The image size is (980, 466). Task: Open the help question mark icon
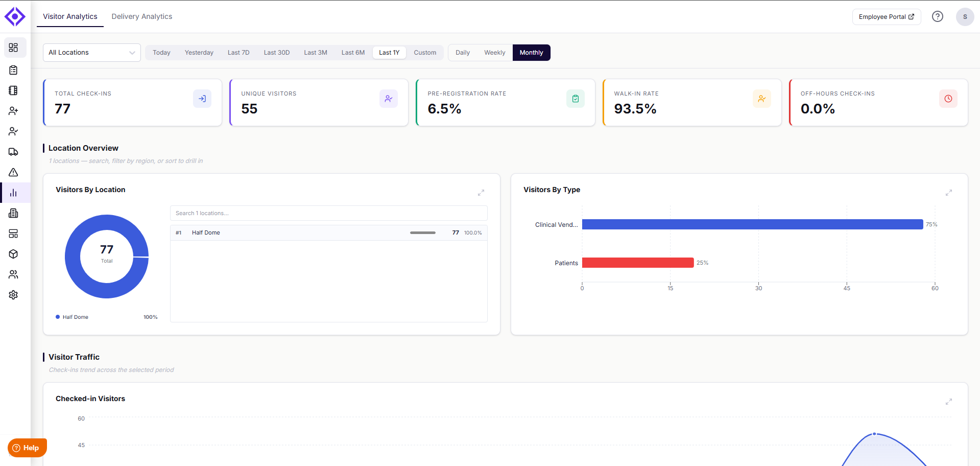(x=938, y=16)
